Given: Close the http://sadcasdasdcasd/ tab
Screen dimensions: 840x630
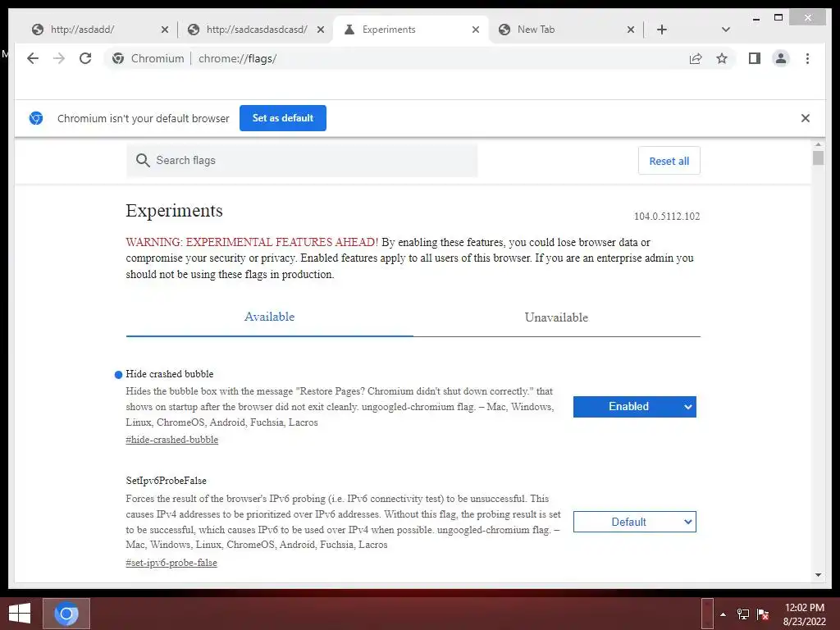Looking at the screenshot, I should pos(321,30).
